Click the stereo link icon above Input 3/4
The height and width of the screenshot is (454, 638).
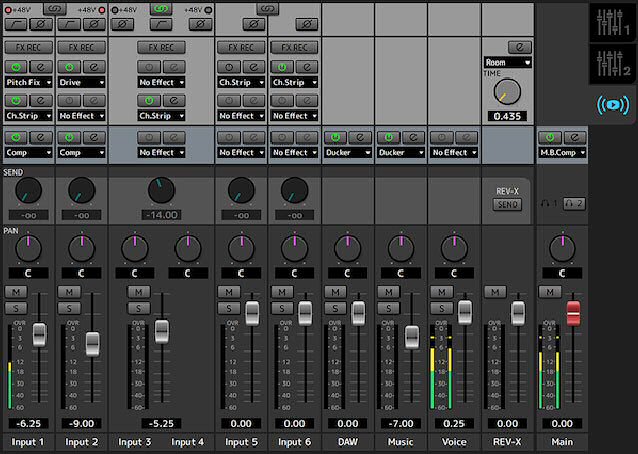coord(160,8)
